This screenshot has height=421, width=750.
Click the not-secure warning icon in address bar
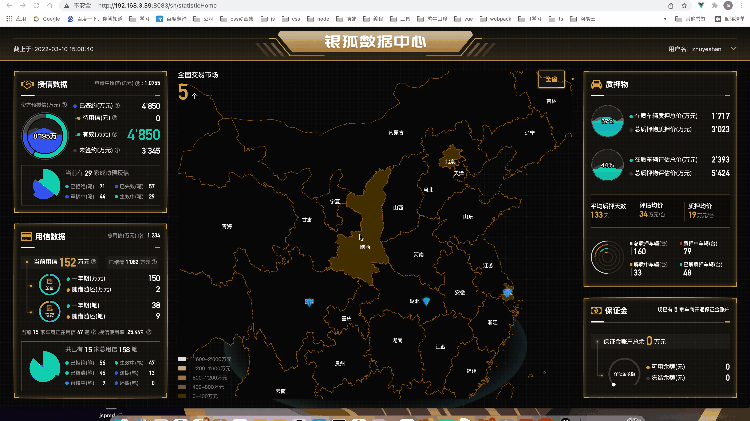pos(66,5)
